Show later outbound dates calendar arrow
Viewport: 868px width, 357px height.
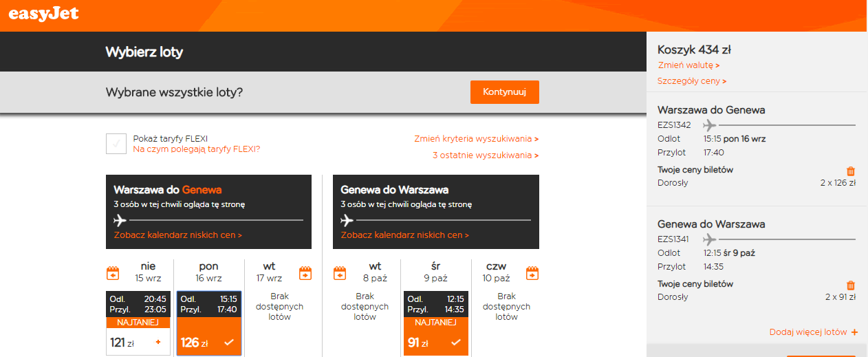(x=305, y=273)
